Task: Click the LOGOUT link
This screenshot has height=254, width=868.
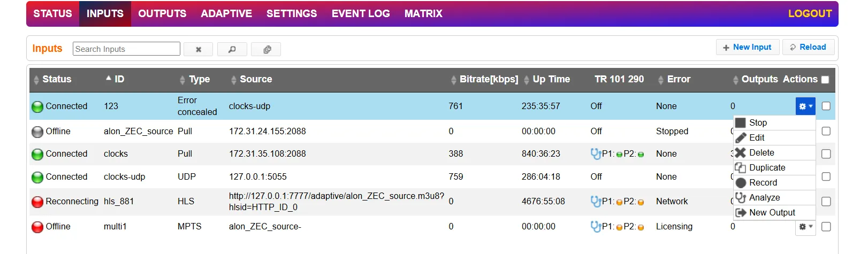Action: point(810,13)
